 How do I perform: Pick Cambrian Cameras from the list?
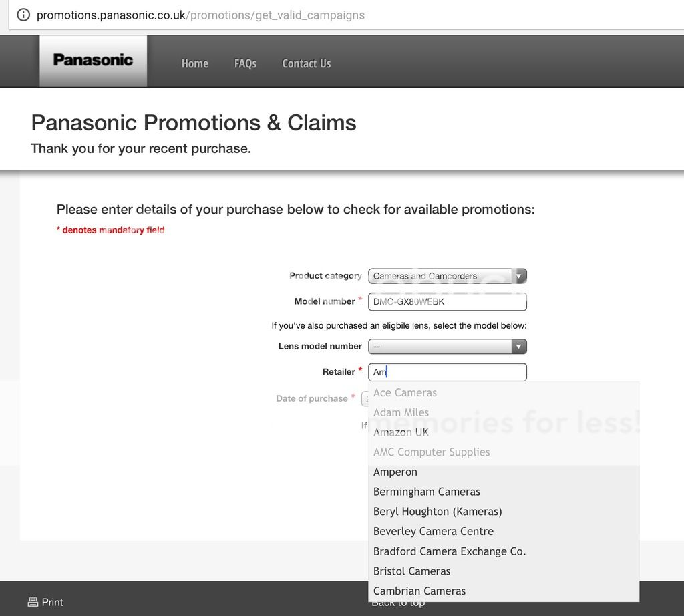tap(419, 591)
